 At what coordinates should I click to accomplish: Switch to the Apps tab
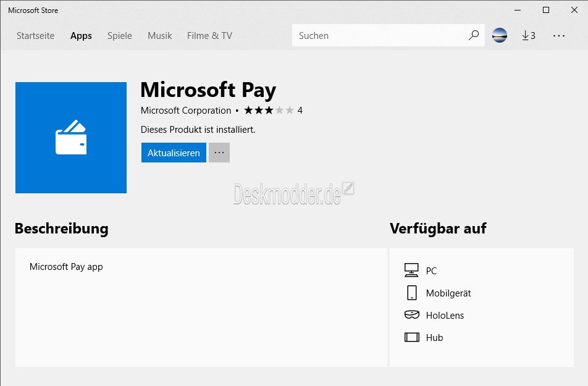pyautogui.click(x=81, y=36)
